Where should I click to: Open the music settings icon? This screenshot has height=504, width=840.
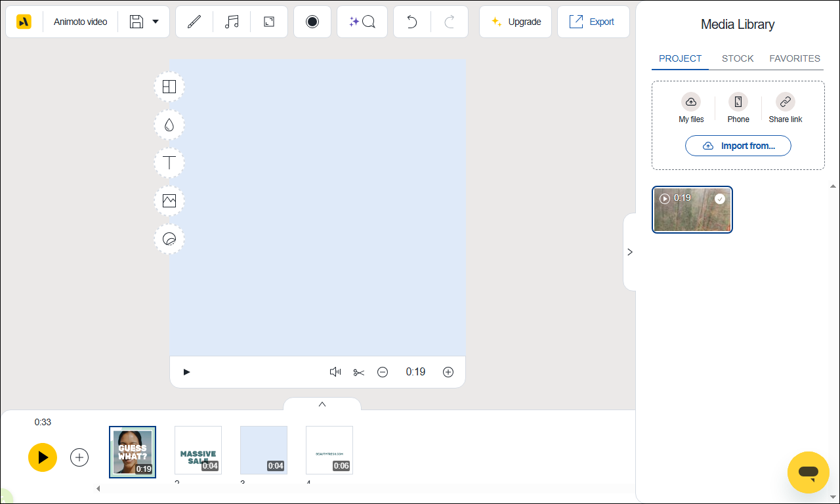click(x=231, y=22)
